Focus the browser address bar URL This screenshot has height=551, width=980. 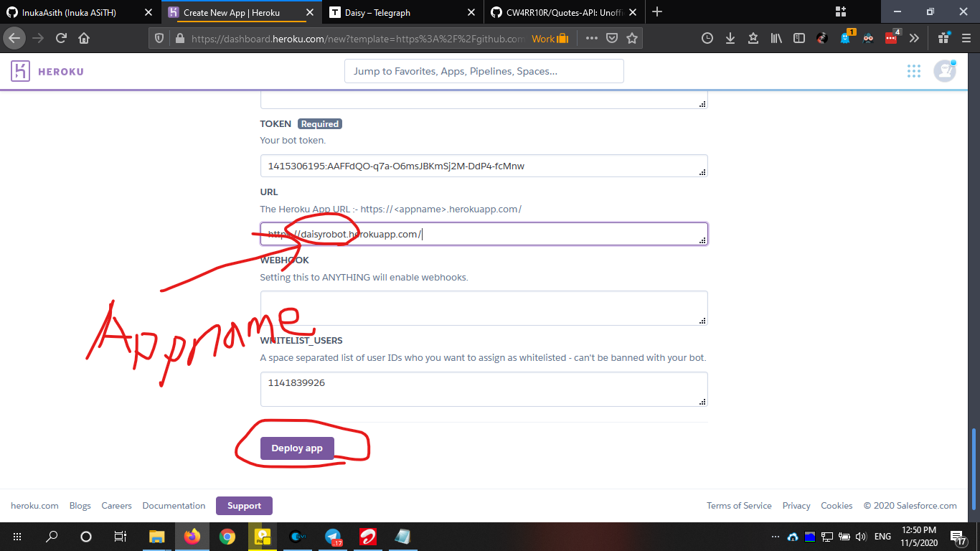[359, 39]
